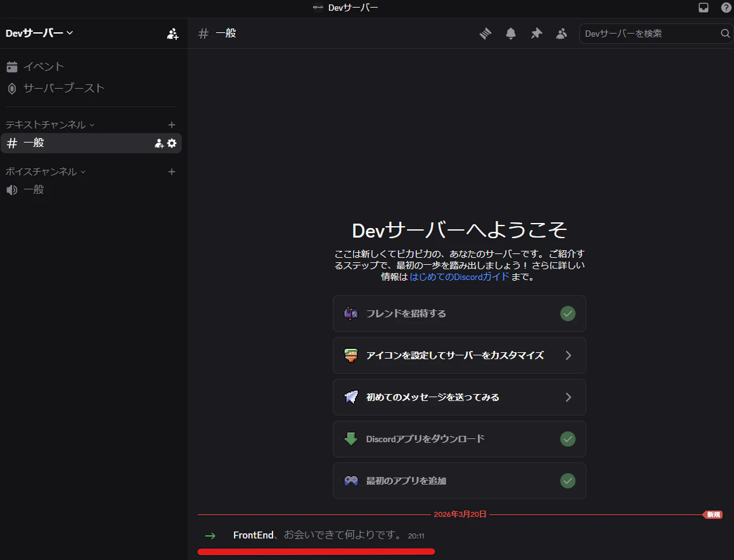Join the 一般 voice channel
734x560 pixels.
(x=91, y=190)
